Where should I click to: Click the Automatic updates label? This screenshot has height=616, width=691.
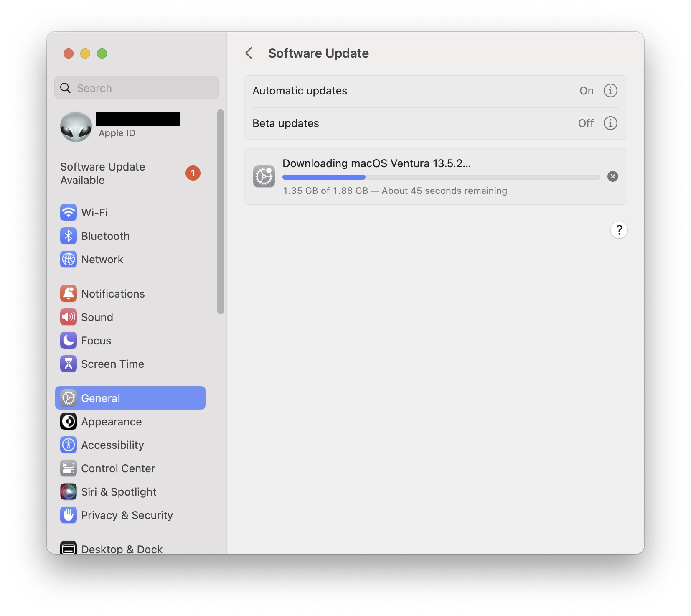pos(300,91)
